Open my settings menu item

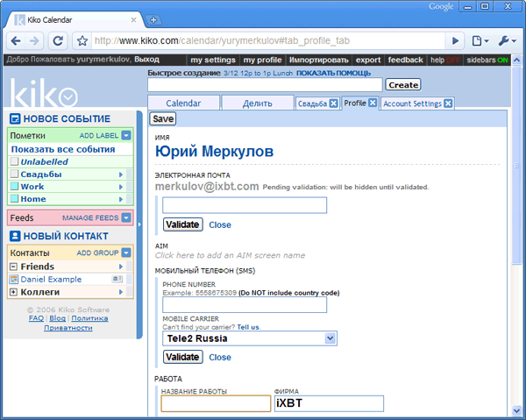(x=213, y=60)
